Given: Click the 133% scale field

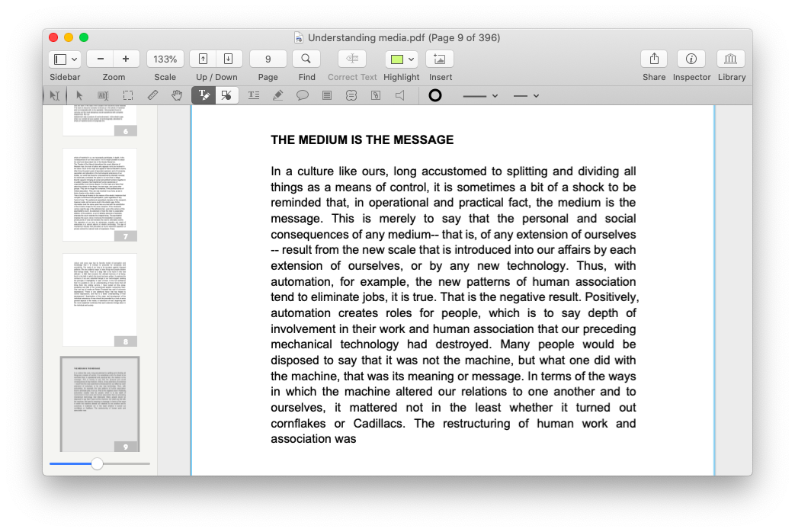Looking at the screenshot, I should click(x=165, y=59).
